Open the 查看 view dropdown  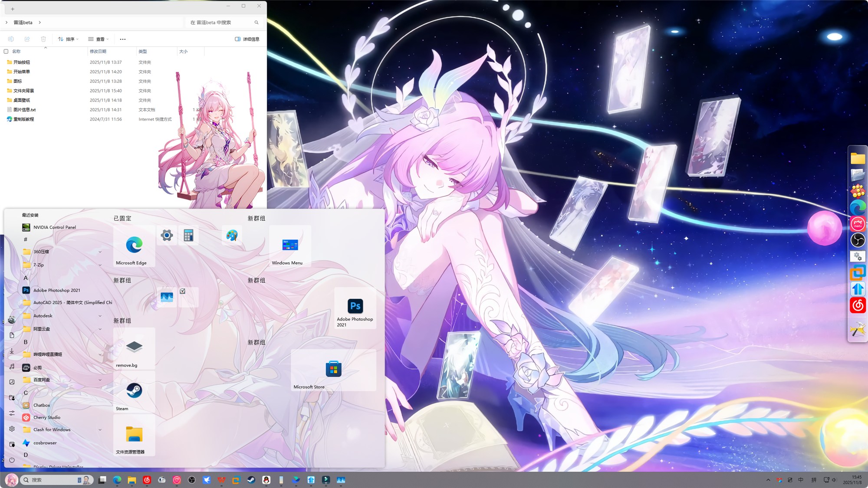(x=99, y=39)
